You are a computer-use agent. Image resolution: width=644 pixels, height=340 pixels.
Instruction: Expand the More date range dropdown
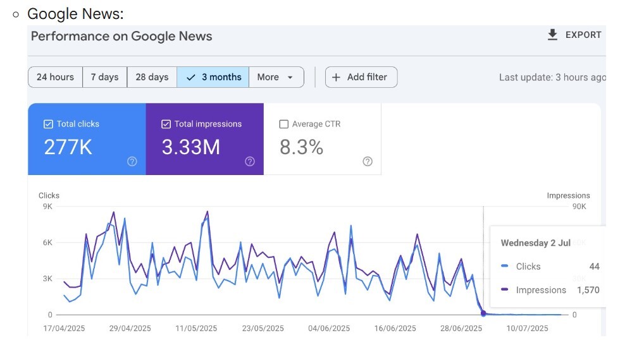(x=276, y=77)
